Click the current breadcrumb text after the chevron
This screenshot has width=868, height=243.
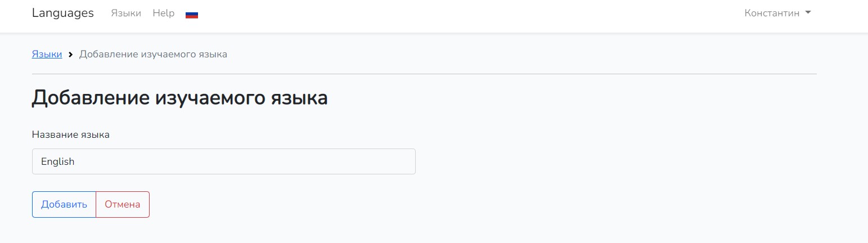click(153, 55)
